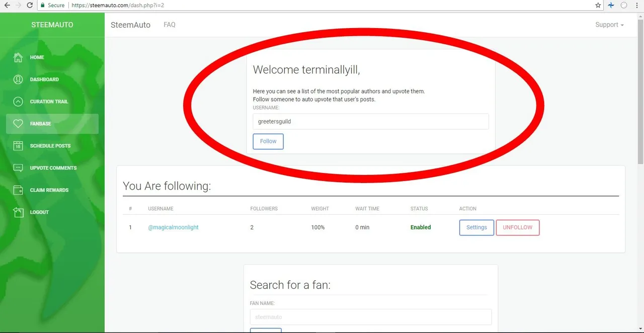This screenshot has width=644, height=333.
Task: Open the Chrome three-dot menu
Action: click(637, 5)
